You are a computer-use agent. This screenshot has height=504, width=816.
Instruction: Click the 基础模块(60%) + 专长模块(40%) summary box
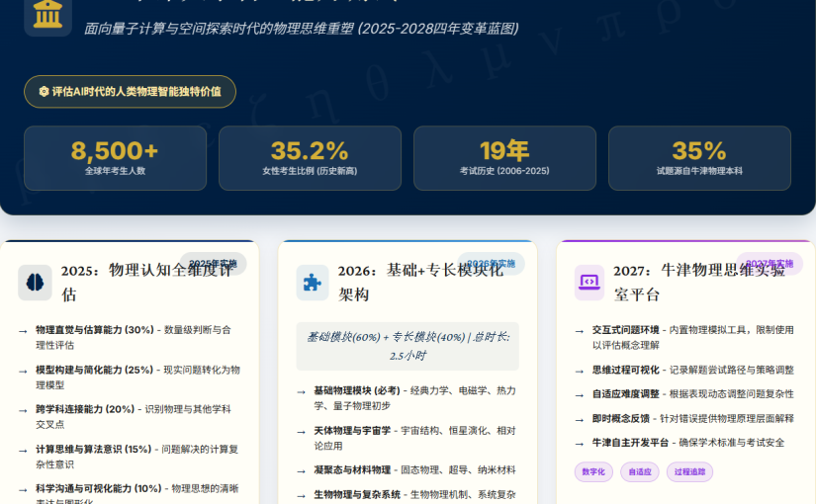pyautogui.click(x=408, y=347)
